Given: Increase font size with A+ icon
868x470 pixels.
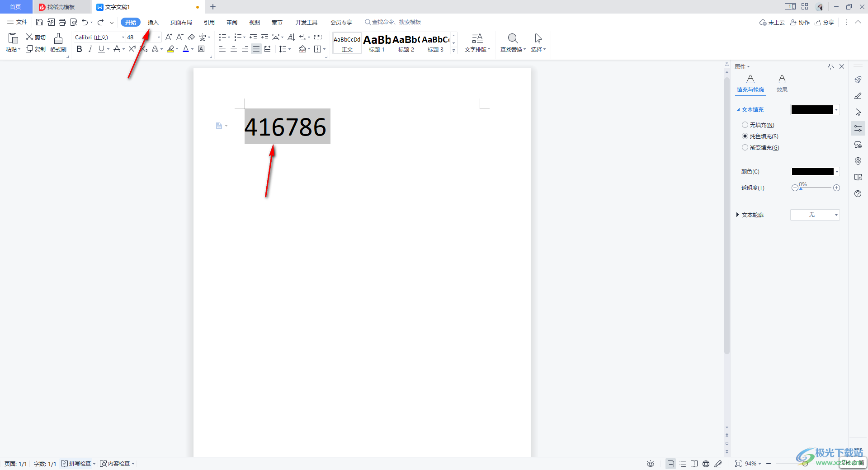Looking at the screenshot, I should pyautogui.click(x=169, y=37).
